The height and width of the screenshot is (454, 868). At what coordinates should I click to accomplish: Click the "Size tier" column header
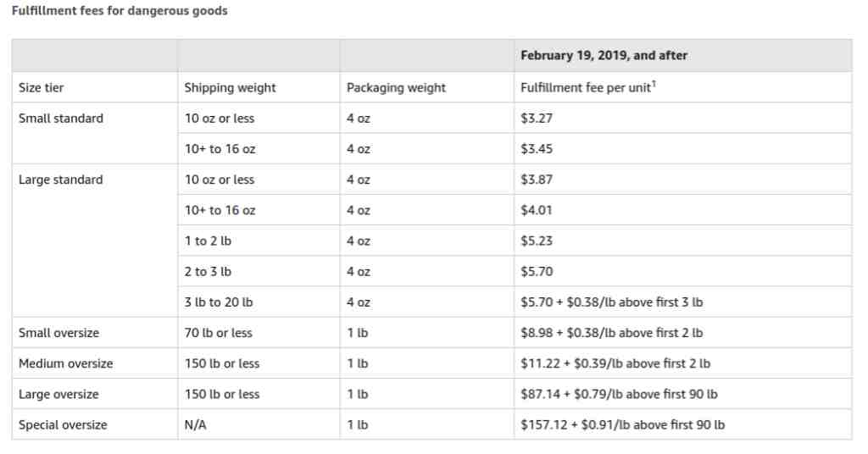point(41,87)
